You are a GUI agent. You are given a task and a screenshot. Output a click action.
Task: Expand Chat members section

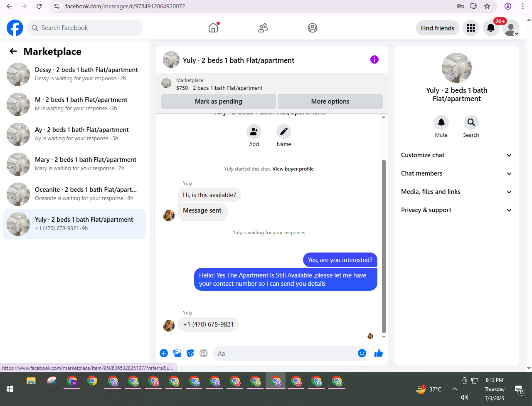(457, 173)
